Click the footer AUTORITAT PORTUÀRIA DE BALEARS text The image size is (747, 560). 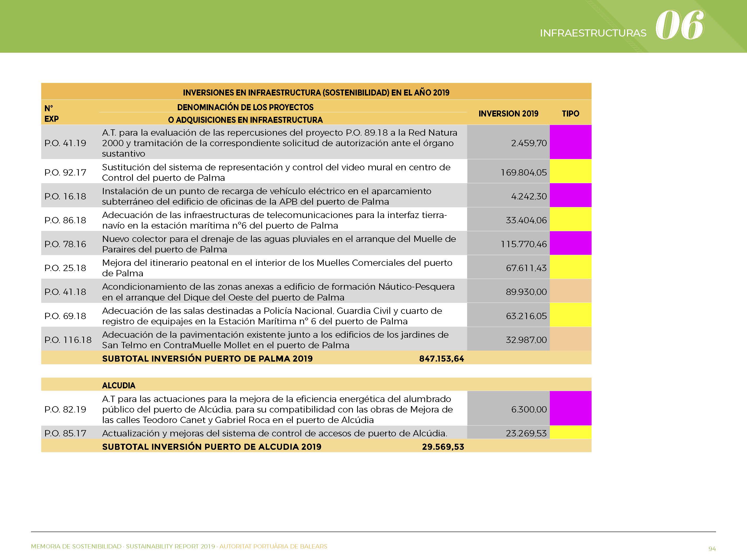pyautogui.click(x=273, y=546)
